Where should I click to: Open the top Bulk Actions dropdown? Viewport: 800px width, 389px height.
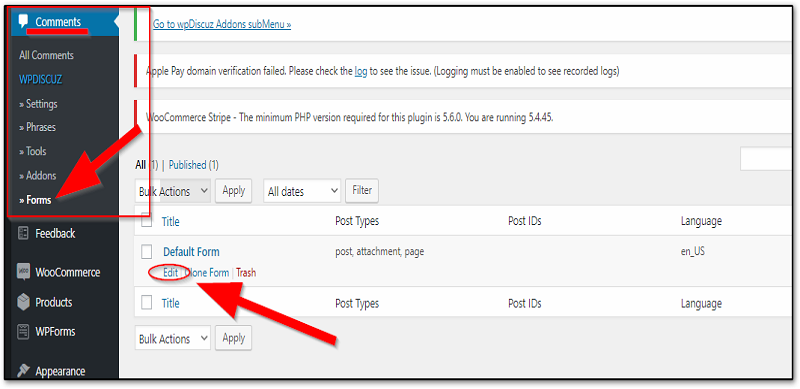pyautogui.click(x=173, y=191)
